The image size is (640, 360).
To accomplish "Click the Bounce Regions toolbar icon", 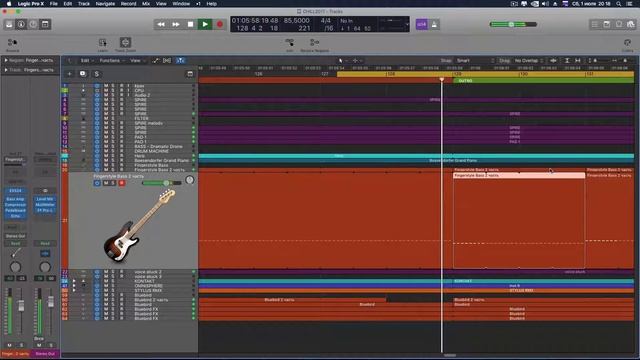I will point(314,44).
